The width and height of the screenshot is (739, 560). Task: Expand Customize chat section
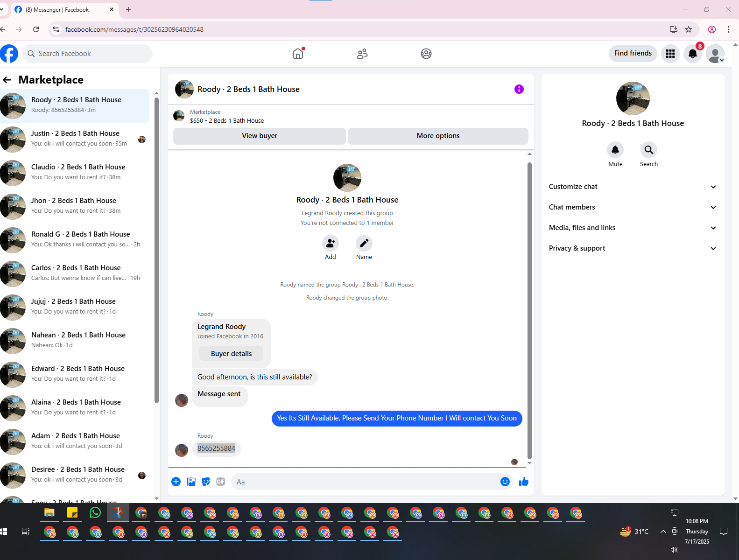click(x=633, y=187)
